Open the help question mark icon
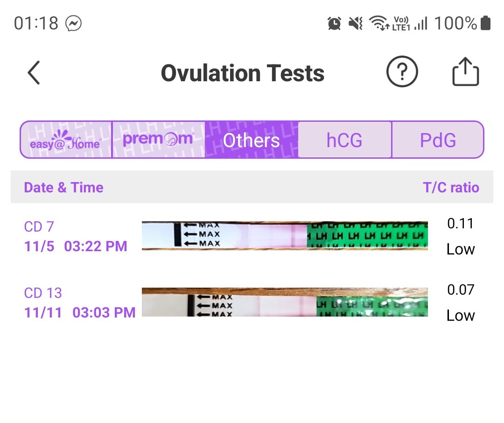 click(402, 72)
